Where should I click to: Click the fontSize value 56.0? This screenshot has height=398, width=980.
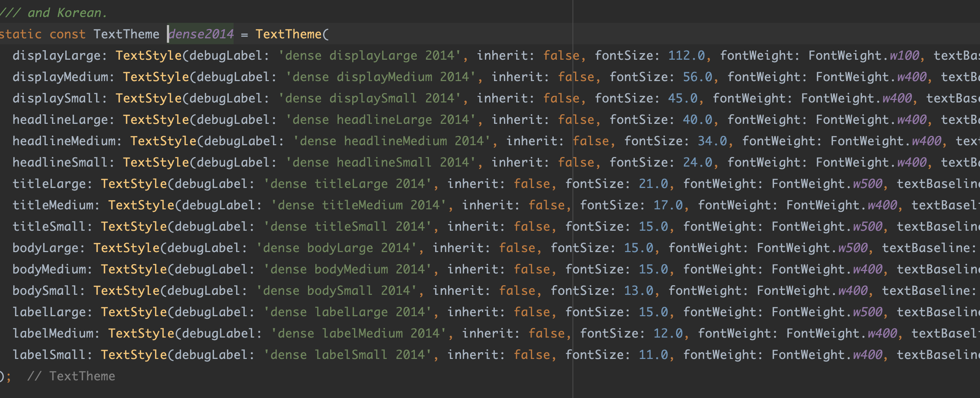(x=697, y=77)
